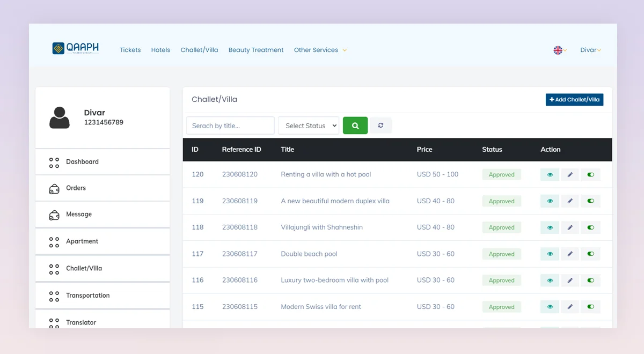Image resolution: width=644 pixels, height=354 pixels.
Task: Click the Approved status badge for listing 118
Action: (501, 227)
